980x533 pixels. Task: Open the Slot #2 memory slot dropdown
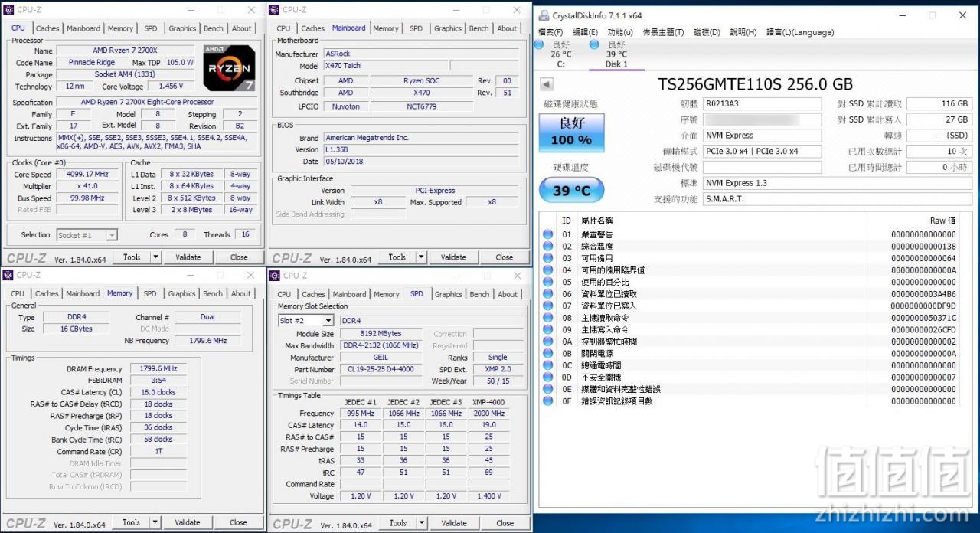pyautogui.click(x=328, y=321)
